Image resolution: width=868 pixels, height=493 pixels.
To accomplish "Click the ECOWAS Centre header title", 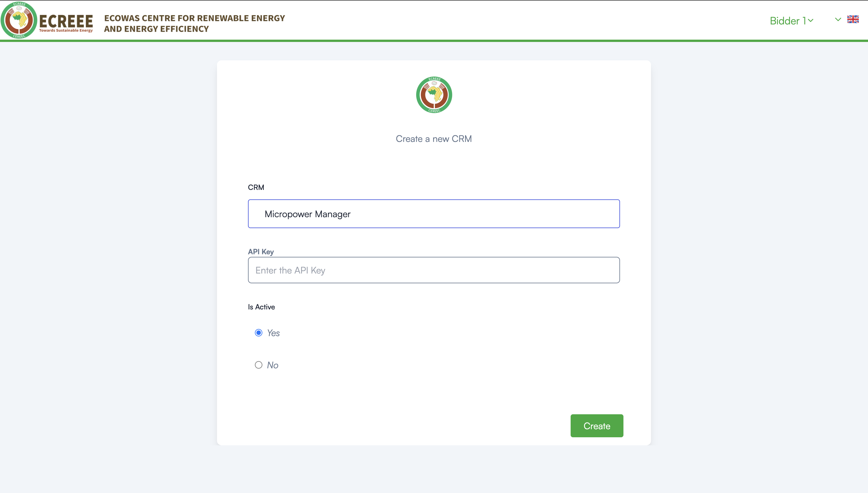I will pyautogui.click(x=194, y=23).
